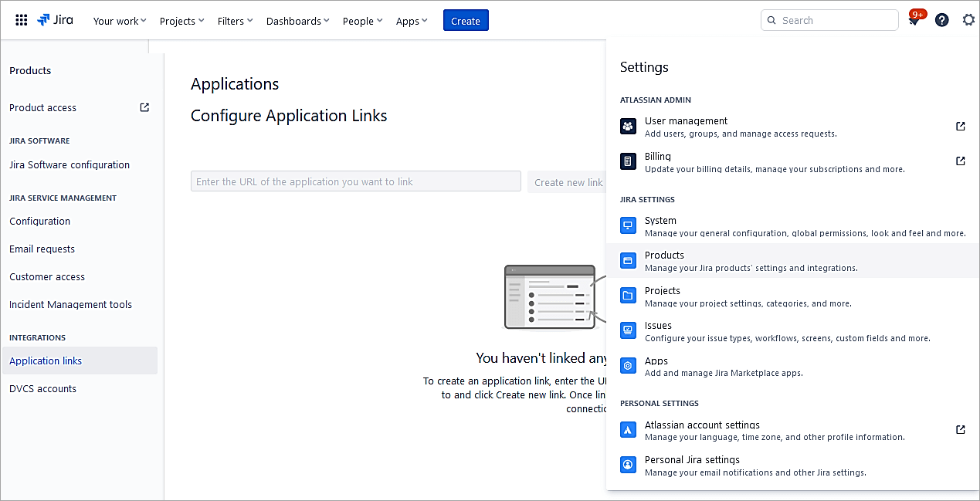Viewport: 980px width, 501px height.
Task: Open external link icon beside Product access
Action: click(x=144, y=107)
